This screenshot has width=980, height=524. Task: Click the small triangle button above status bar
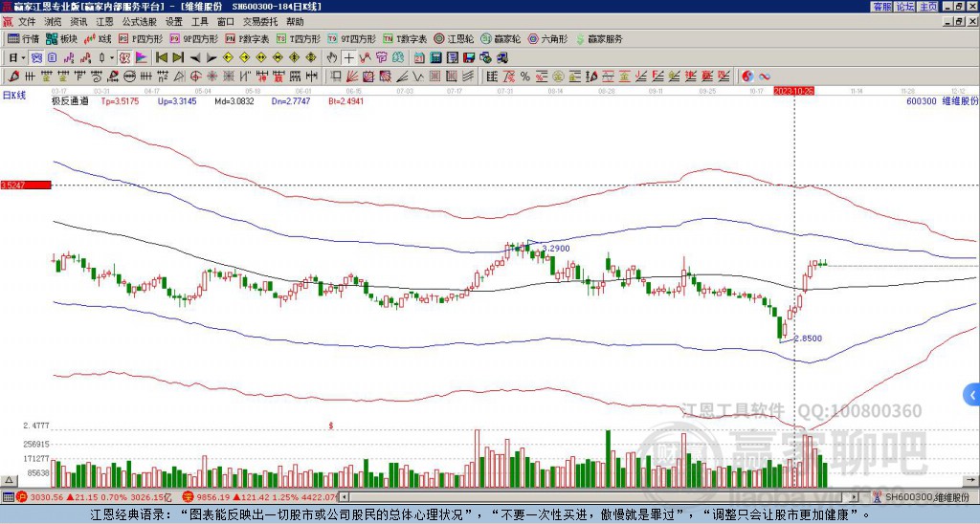[x=8, y=480]
